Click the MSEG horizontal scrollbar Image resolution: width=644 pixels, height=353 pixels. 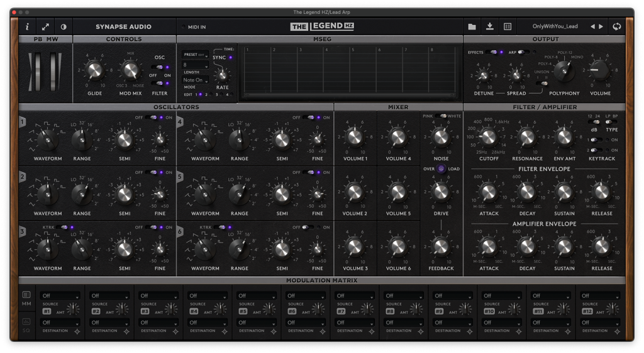pos(350,95)
